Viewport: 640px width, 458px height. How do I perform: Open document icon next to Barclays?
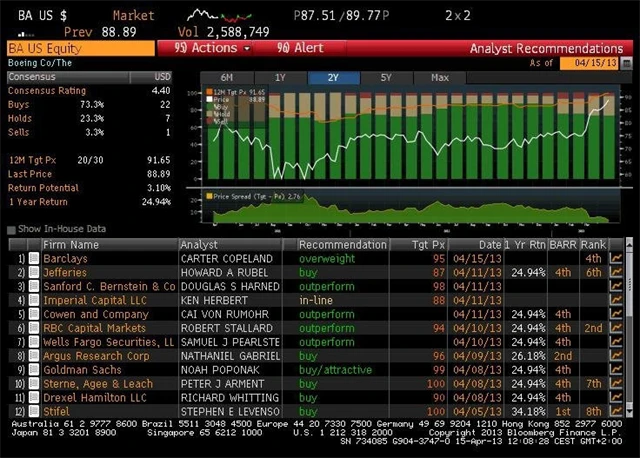point(33,258)
